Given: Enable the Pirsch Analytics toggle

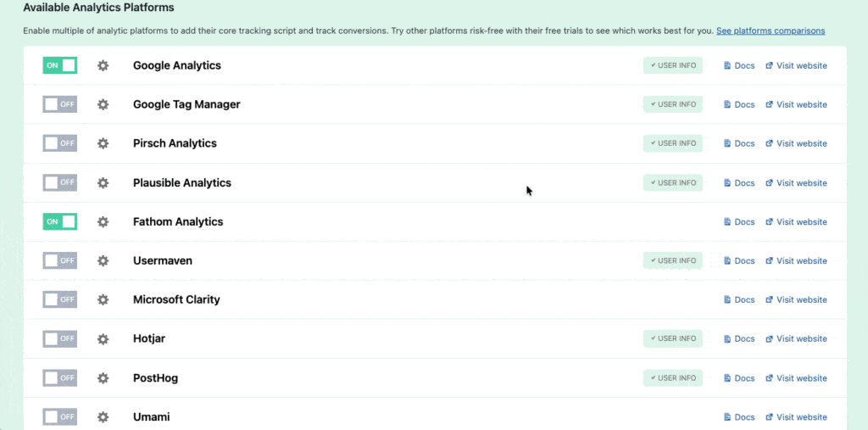Looking at the screenshot, I should (x=60, y=143).
